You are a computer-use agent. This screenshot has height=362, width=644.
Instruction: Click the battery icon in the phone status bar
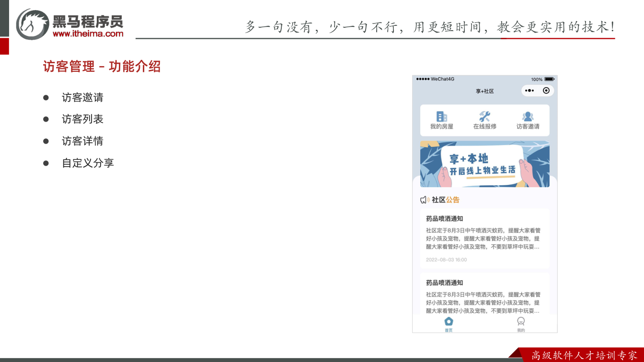point(549,79)
